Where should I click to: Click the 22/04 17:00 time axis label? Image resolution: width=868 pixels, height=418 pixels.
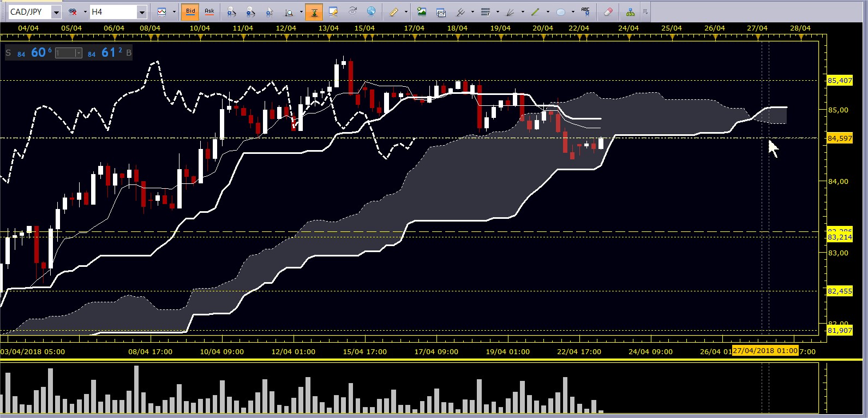pos(579,351)
